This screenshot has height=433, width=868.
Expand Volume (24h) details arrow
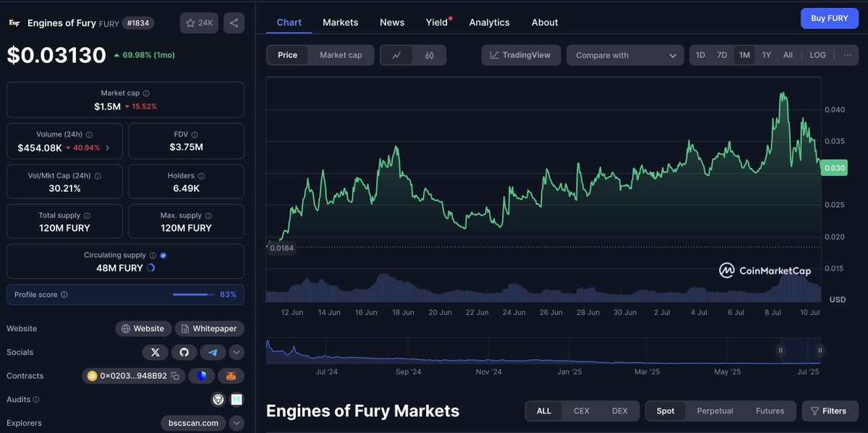point(108,148)
